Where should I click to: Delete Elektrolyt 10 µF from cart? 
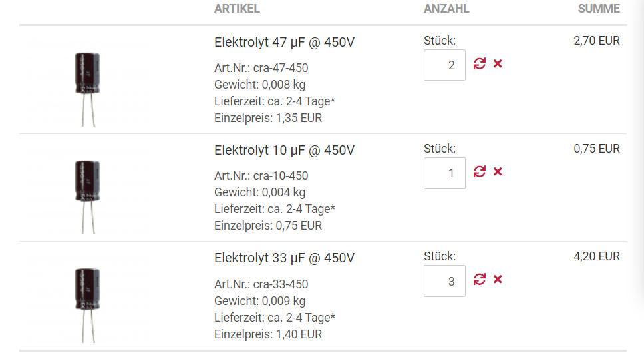(x=498, y=172)
